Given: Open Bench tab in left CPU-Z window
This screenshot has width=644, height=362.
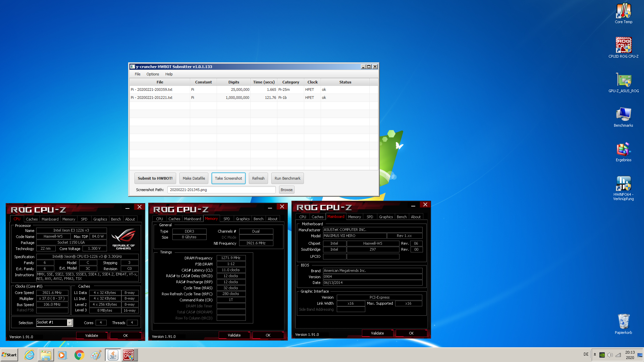Looking at the screenshot, I should (116, 219).
